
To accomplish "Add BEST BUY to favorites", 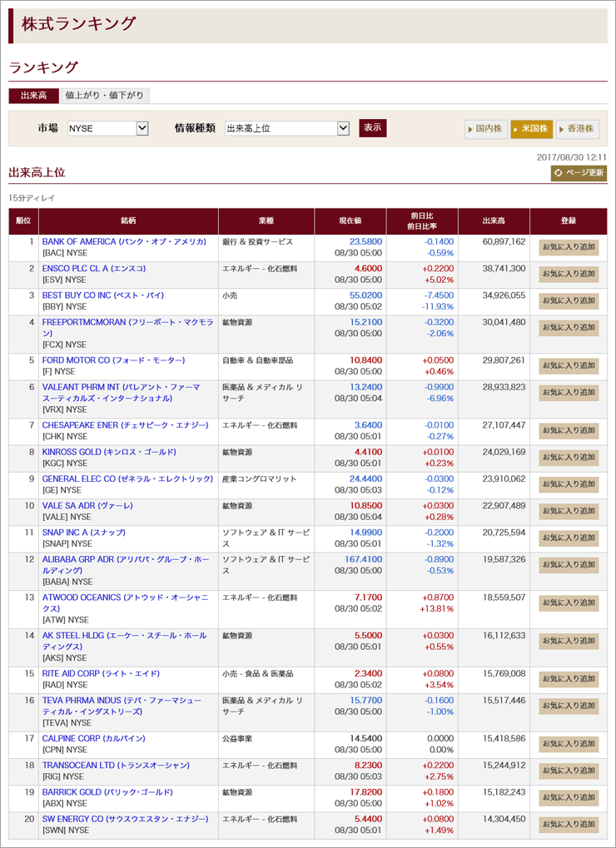I will point(569,301).
